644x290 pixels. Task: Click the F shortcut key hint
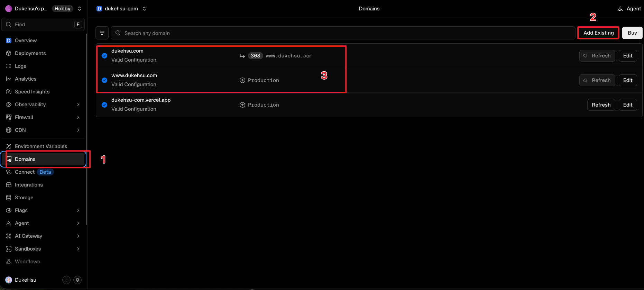[78, 25]
